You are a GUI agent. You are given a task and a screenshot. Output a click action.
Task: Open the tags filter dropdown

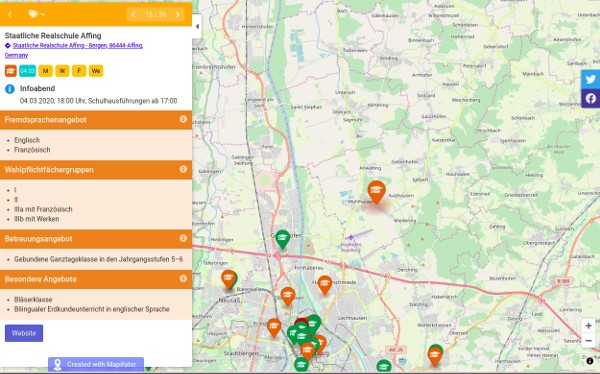[37, 14]
